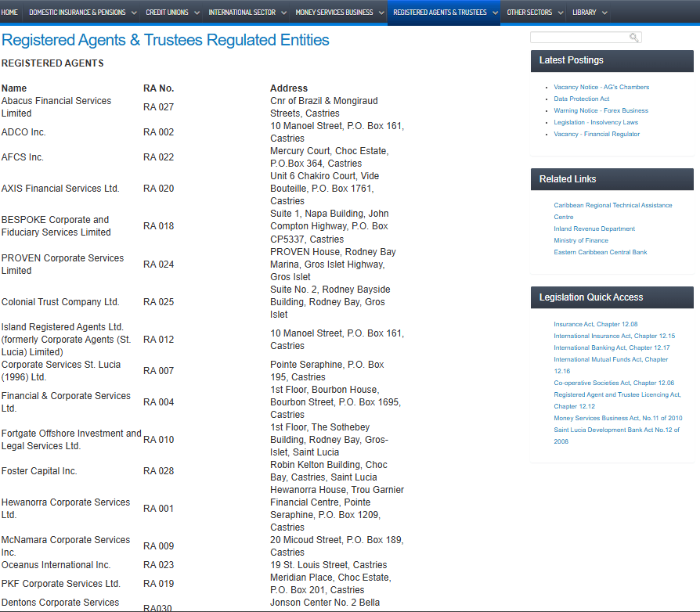The height and width of the screenshot is (612, 700).
Task: Click the RA 027 number cell
Action: point(158,107)
